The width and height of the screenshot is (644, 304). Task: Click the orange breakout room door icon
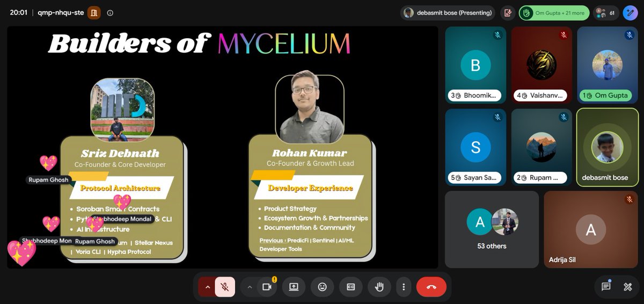pos(94,12)
